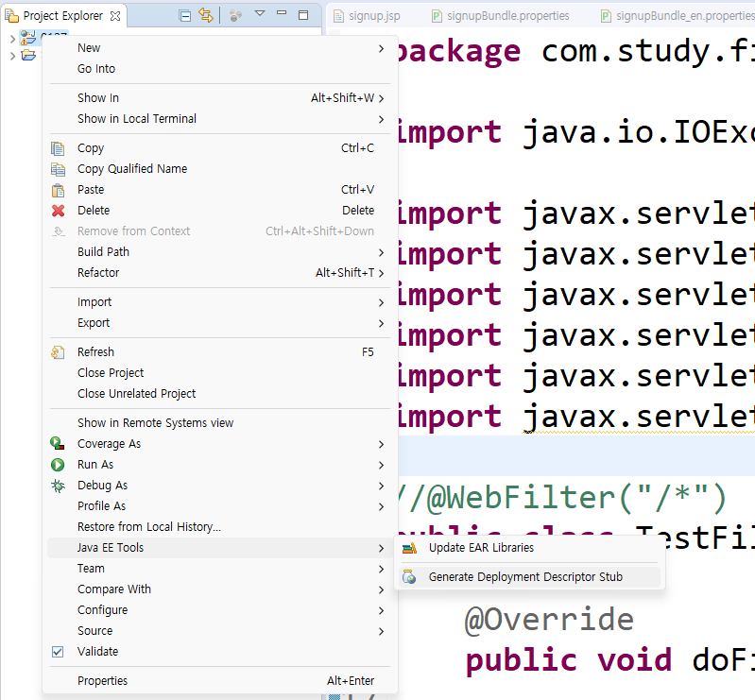Click the Focus on Active Task icon
Viewport: 755px width, 700px height.
(x=235, y=16)
